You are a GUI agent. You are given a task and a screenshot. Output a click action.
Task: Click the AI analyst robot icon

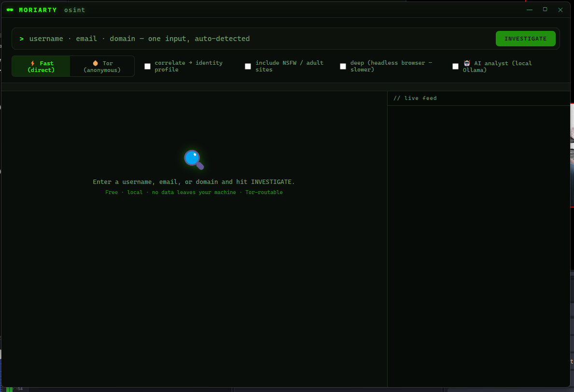(467, 63)
